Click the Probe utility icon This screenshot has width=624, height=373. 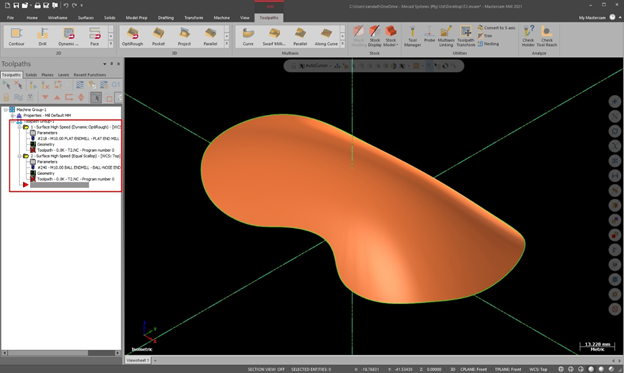429,35
